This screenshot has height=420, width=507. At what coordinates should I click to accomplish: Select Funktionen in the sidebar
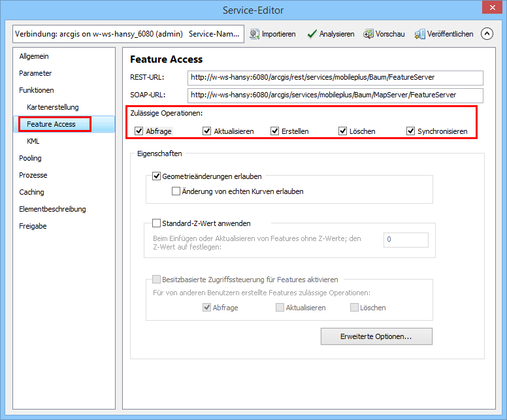pyautogui.click(x=36, y=90)
